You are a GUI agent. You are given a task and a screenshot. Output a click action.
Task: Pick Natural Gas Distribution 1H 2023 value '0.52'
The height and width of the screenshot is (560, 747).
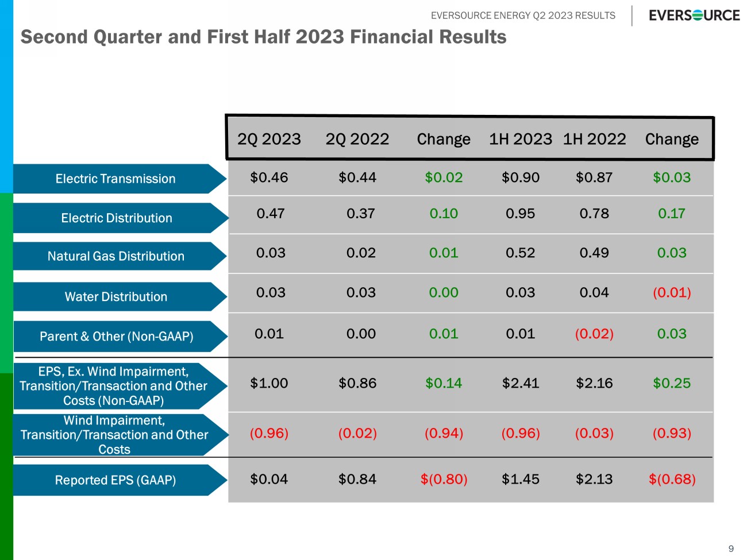click(x=521, y=253)
